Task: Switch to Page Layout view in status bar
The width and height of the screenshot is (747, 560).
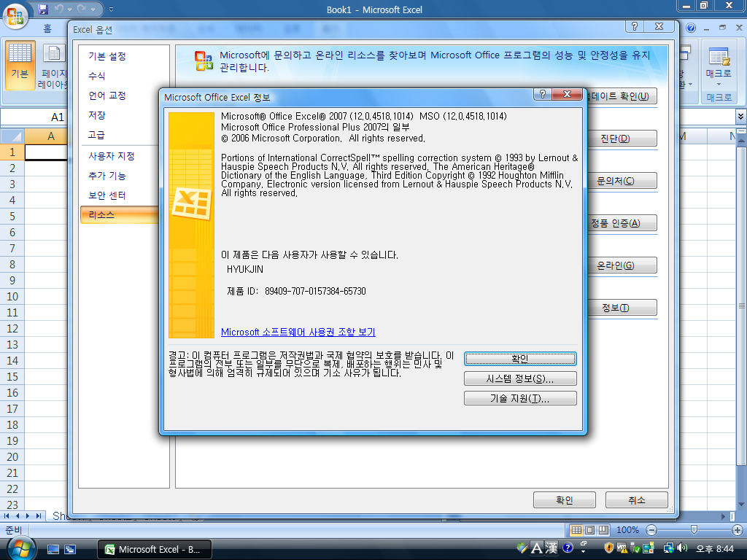Action: (589, 530)
